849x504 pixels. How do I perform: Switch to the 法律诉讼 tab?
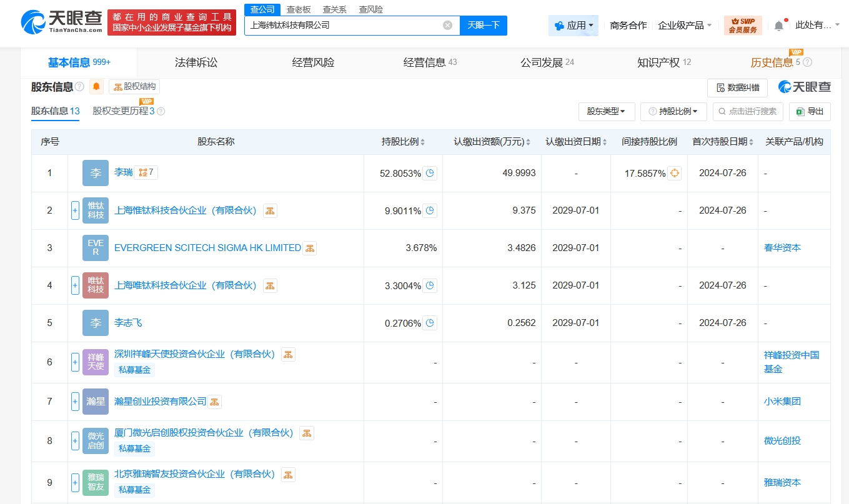coord(194,62)
